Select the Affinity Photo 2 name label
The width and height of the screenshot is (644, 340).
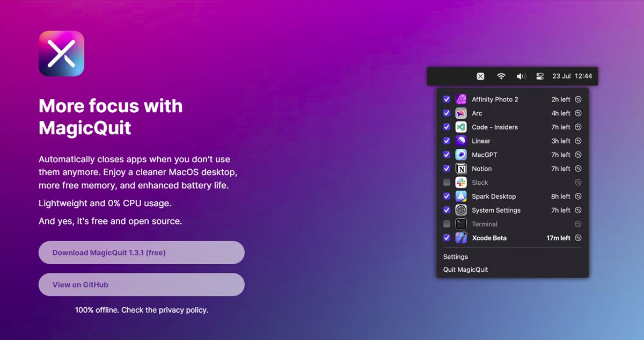point(495,99)
